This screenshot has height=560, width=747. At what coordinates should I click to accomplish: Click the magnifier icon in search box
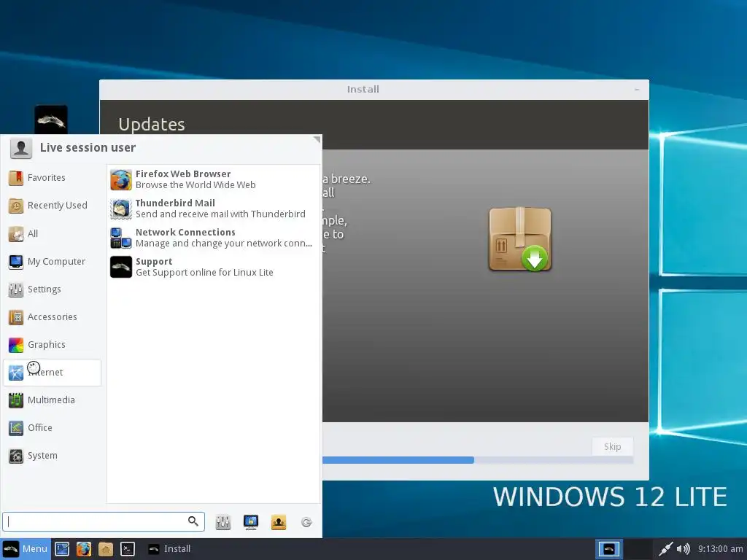[193, 521]
